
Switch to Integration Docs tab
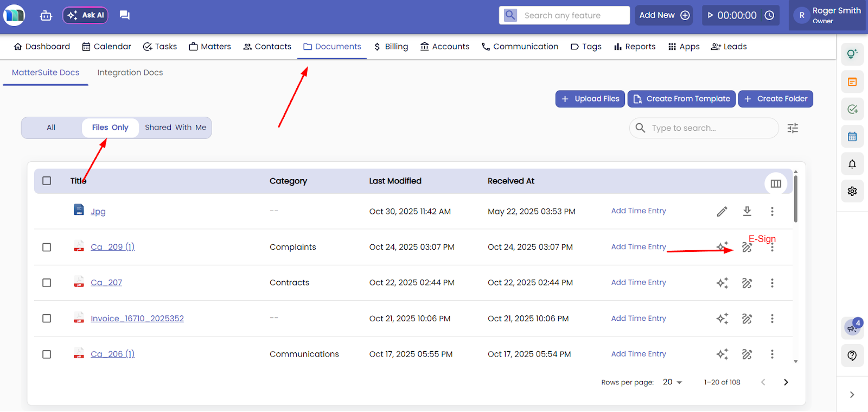[x=130, y=73]
